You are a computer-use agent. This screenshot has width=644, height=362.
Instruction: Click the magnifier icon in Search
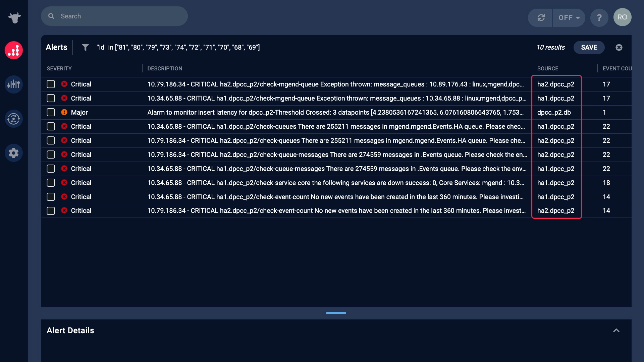(51, 16)
